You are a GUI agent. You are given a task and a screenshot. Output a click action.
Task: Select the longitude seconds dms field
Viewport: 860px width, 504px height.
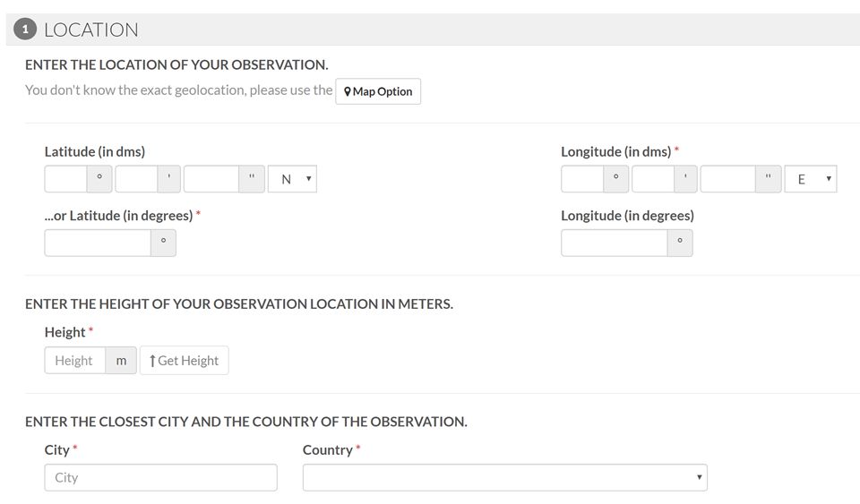(x=727, y=179)
